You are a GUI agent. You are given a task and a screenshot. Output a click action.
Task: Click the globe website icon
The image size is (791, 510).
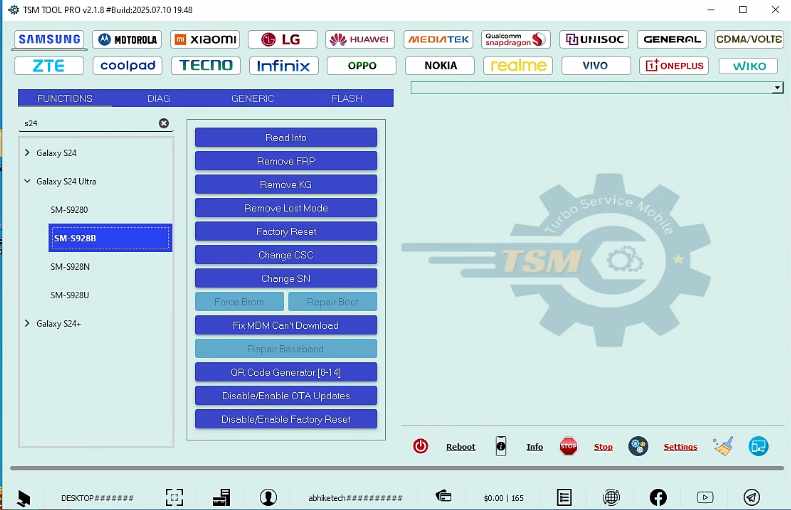click(x=611, y=497)
